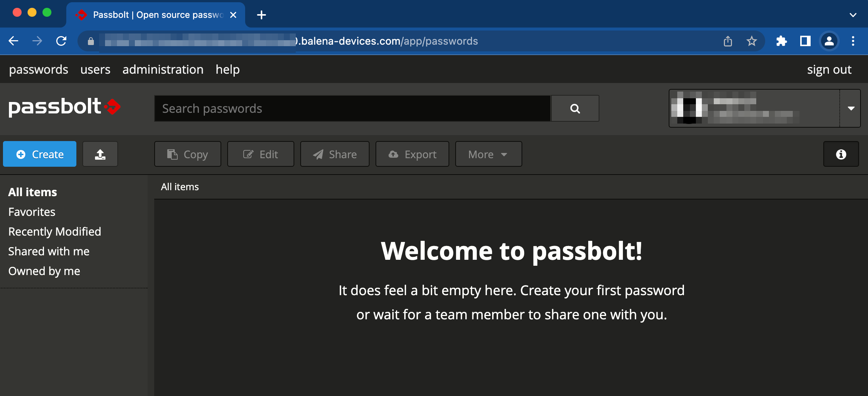Viewport: 868px width, 396px height.
Task: Click the padlock site info icon
Action: 91,41
